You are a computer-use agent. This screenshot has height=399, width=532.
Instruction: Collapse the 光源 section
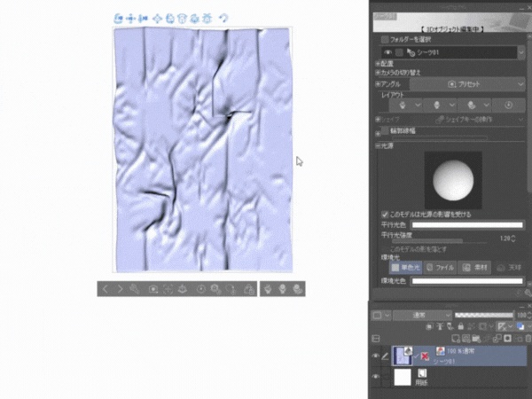378,146
